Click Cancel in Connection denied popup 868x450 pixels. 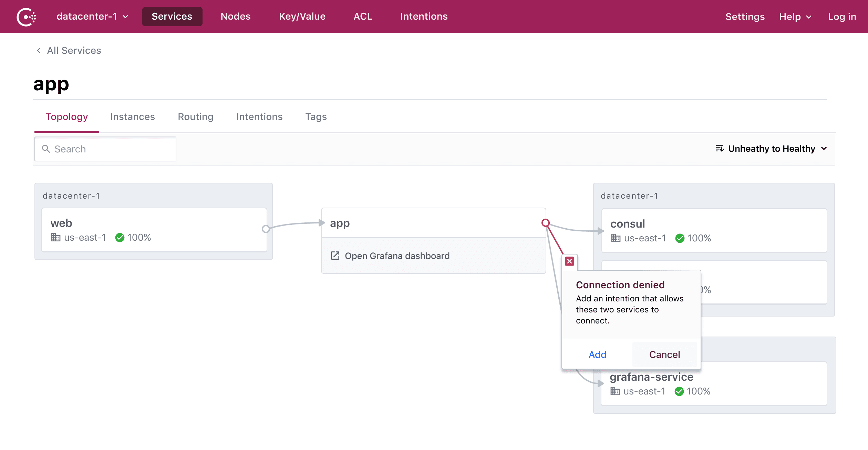[x=664, y=354]
